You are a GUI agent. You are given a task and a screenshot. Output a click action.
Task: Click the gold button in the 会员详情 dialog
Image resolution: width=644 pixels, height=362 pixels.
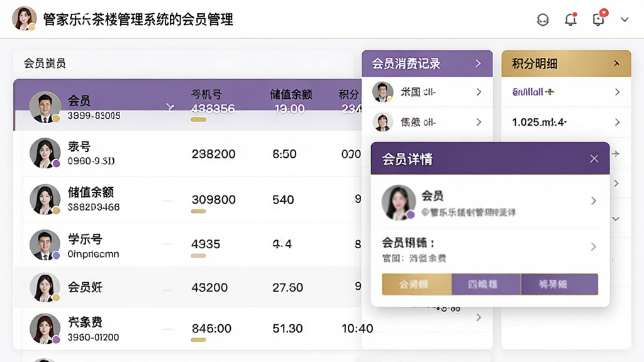[416, 284]
